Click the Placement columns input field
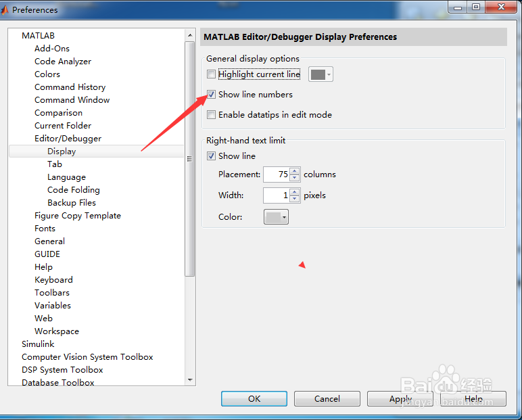The image size is (522, 420). click(x=277, y=174)
